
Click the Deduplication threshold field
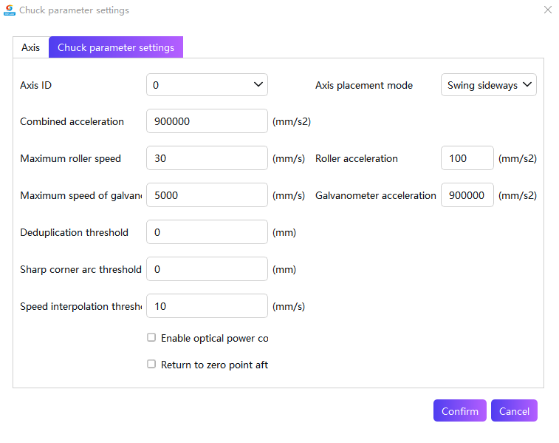[207, 232]
